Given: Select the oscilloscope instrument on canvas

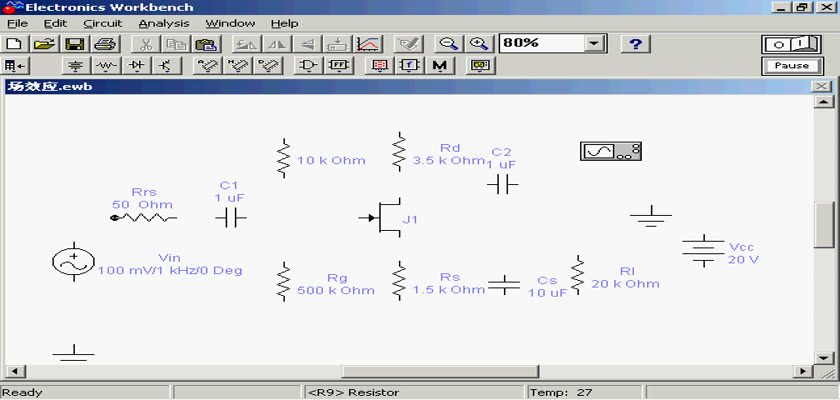Looking at the screenshot, I should coord(611,152).
